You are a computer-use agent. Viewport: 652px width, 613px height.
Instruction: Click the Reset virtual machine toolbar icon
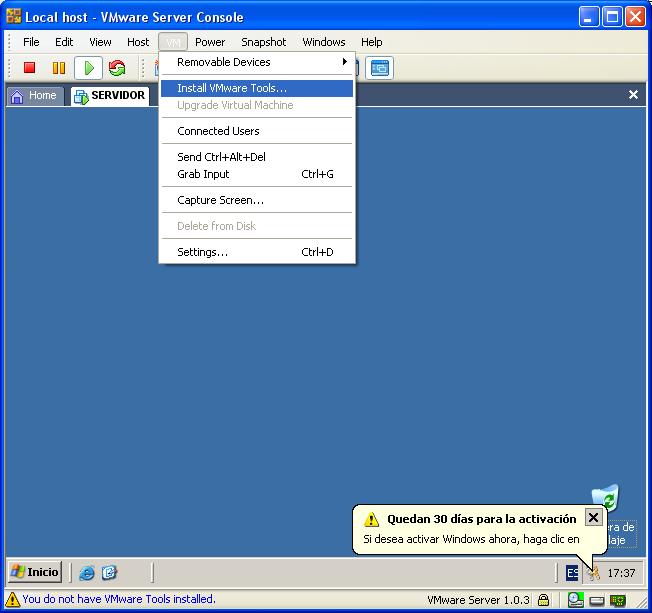tap(117, 68)
